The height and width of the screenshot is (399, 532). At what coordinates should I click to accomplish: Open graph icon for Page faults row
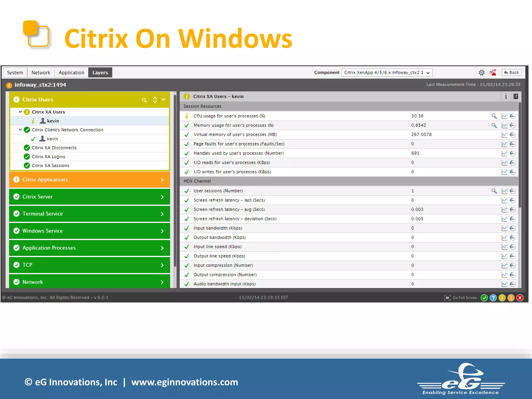pyautogui.click(x=504, y=144)
